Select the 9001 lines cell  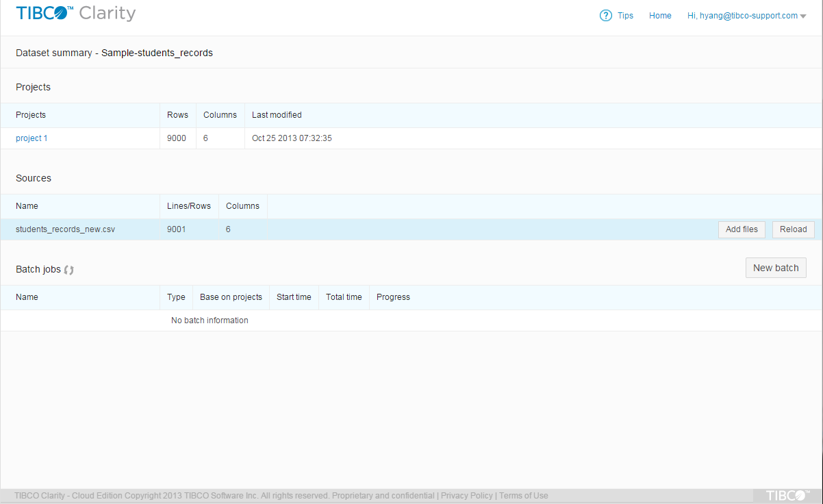point(177,229)
